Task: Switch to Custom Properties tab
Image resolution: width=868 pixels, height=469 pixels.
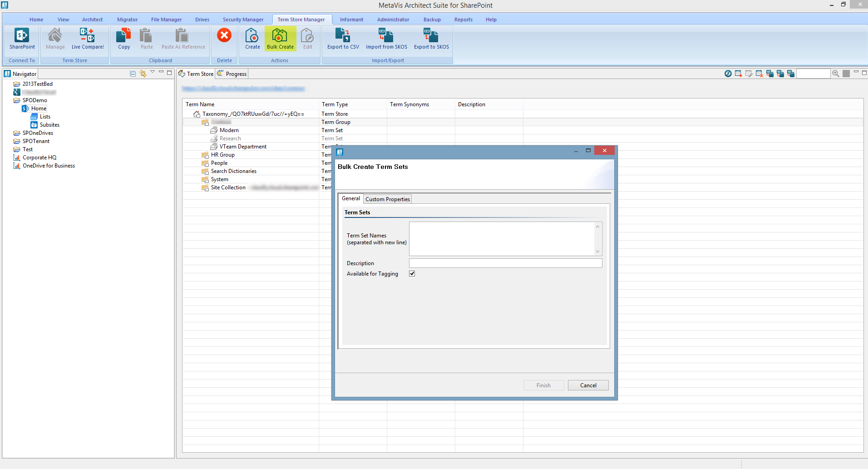Action: tap(387, 199)
